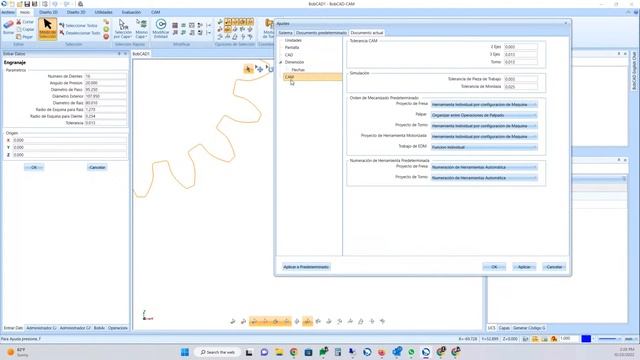Open Proyecto de Torno machining order dropdown
The width and height of the screenshot is (640, 360).
tap(484, 126)
